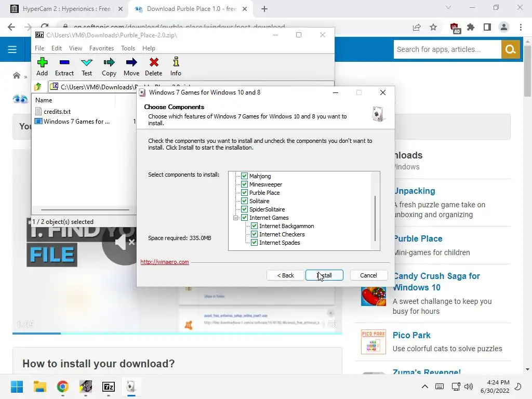Open the Candy Crush Saga link

coord(436,282)
